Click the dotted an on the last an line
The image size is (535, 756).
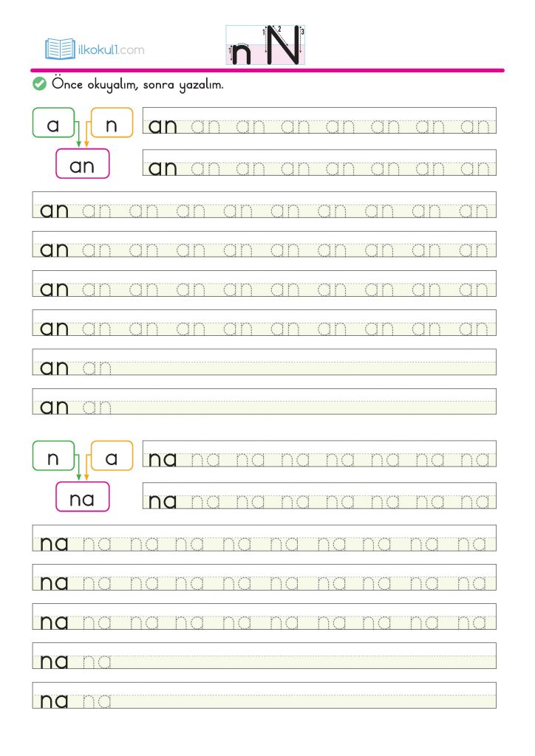tap(97, 406)
